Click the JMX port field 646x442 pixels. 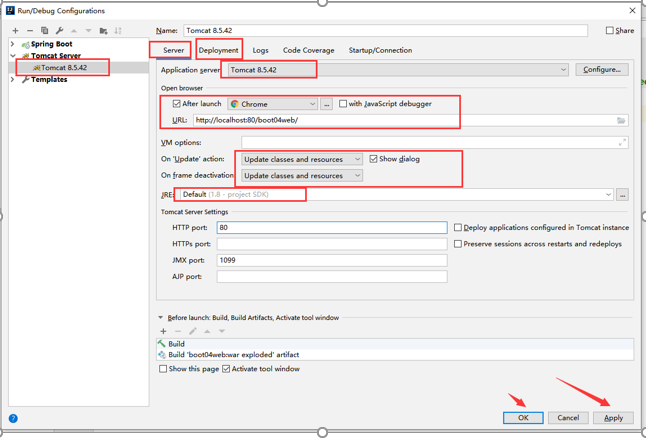click(332, 260)
